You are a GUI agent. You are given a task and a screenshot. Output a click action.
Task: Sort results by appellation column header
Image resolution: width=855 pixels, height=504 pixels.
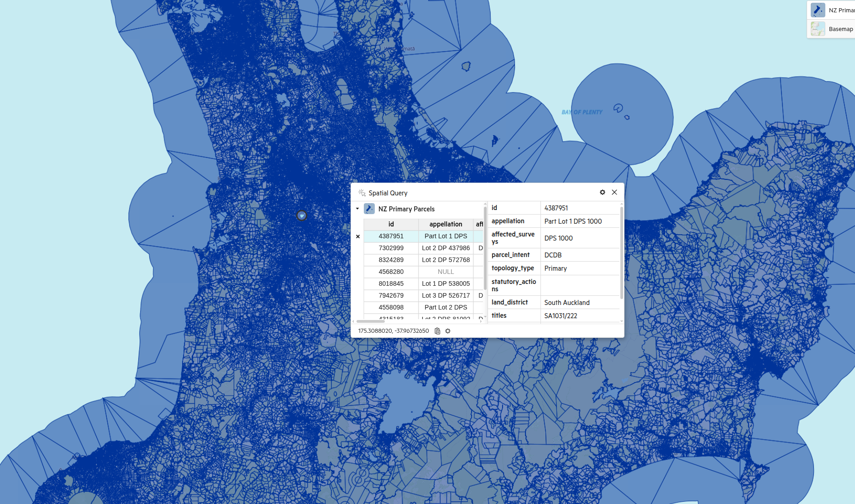(446, 224)
